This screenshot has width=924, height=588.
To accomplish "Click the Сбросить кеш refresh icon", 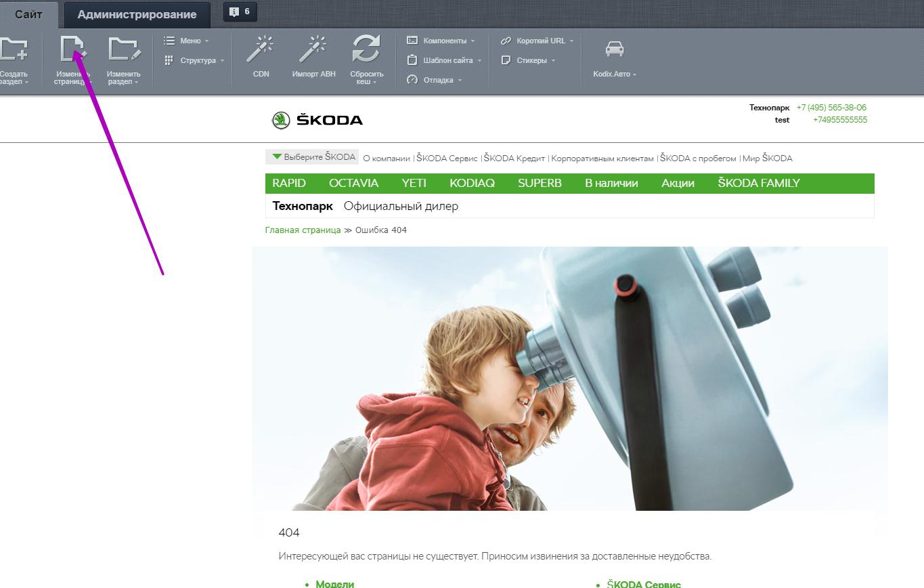I will click(x=366, y=49).
